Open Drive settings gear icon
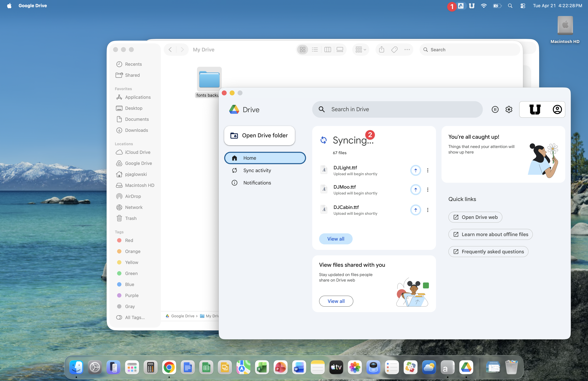Image resolution: width=588 pixels, height=381 pixels. (x=509, y=109)
